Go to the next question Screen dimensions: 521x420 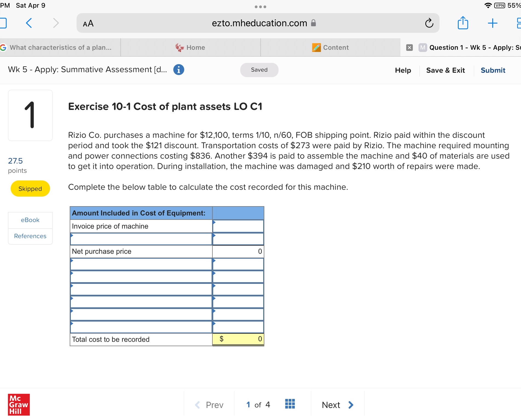point(338,405)
